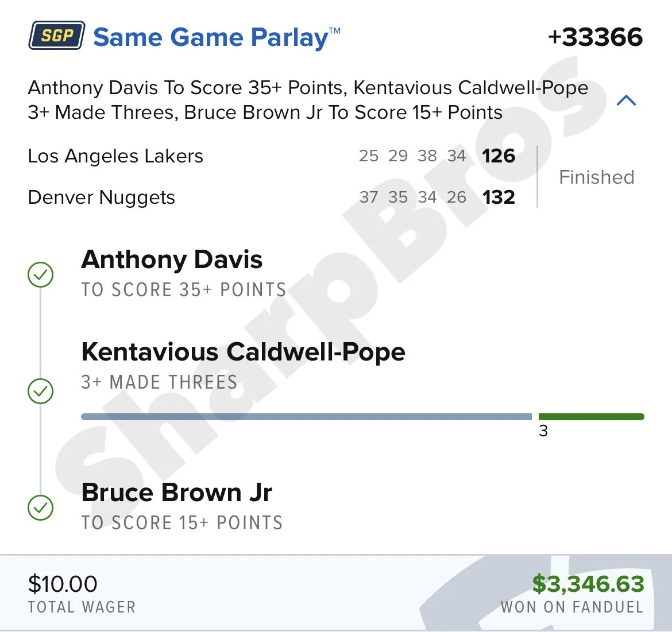Image resolution: width=672 pixels, height=632 pixels.
Task: Select the Anthony Davis leg name
Action: [x=171, y=260]
